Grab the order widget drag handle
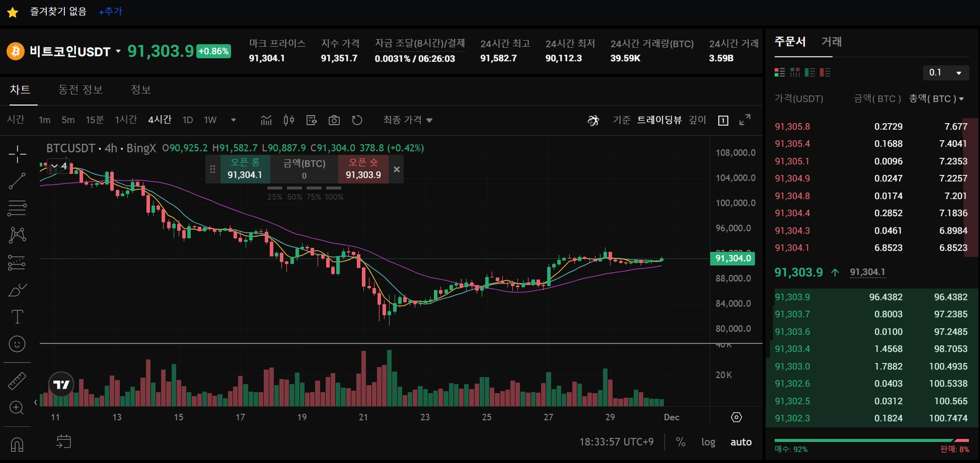The image size is (980, 463). 213,169
